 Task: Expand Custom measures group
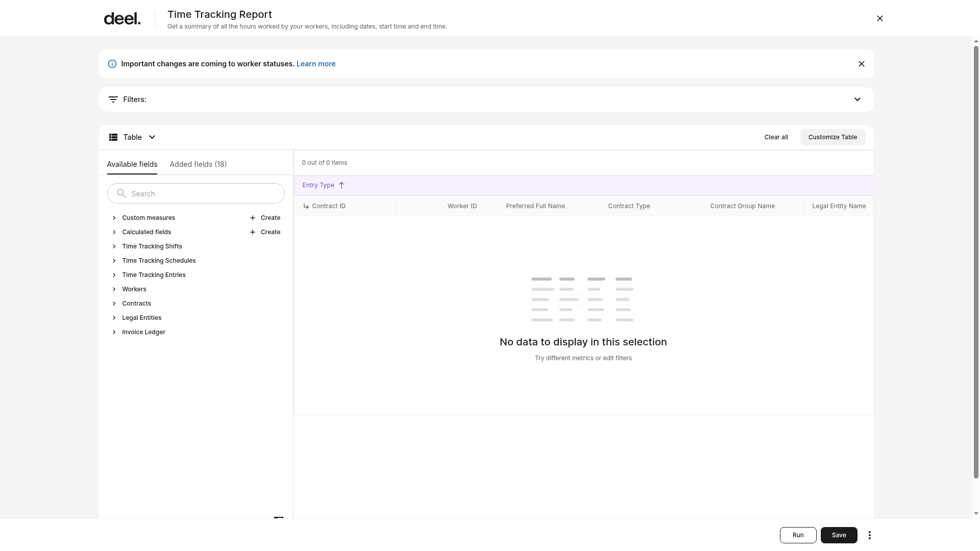point(114,218)
